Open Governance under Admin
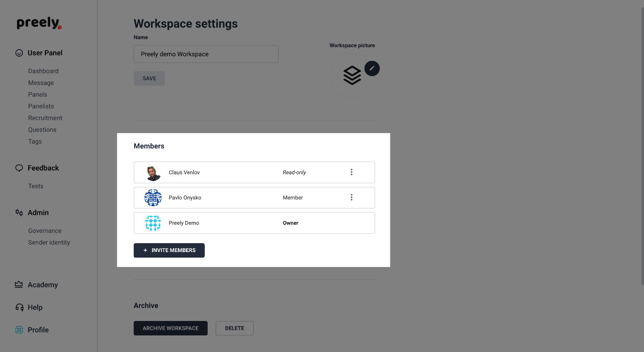The height and width of the screenshot is (352, 644). point(45,231)
